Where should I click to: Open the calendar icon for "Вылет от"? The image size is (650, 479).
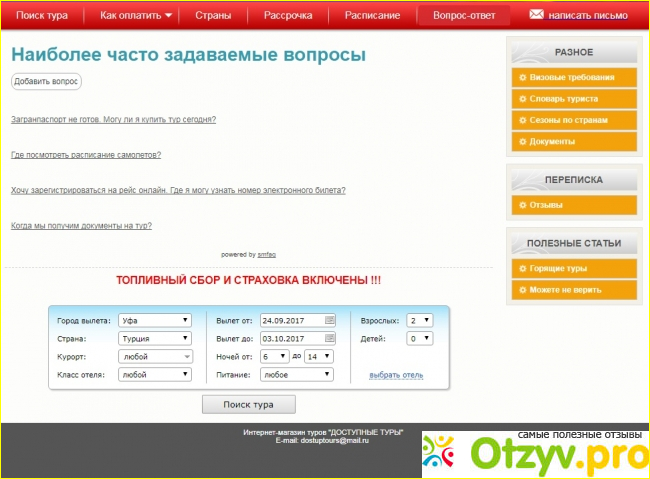[330, 320]
